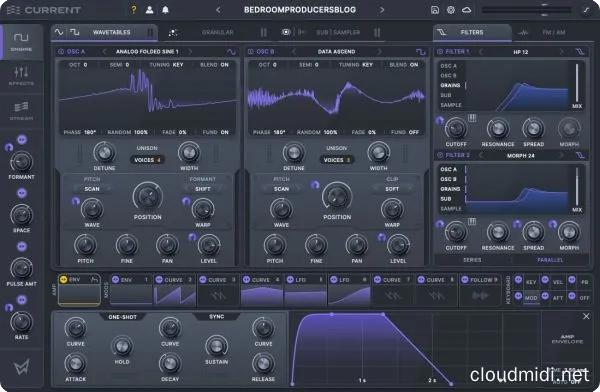Viewport: 600px width, 392px height.
Task: Open settings gear icon in header
Action: (x=451, y=10)
